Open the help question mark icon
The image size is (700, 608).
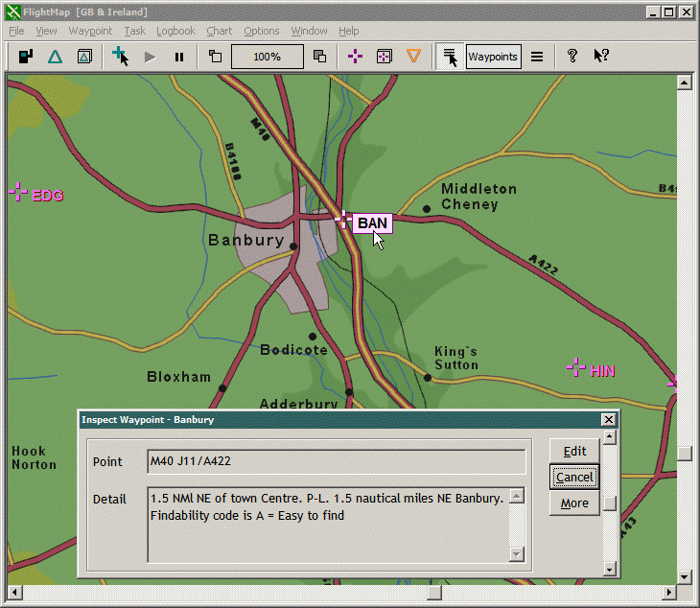(572, 57)
